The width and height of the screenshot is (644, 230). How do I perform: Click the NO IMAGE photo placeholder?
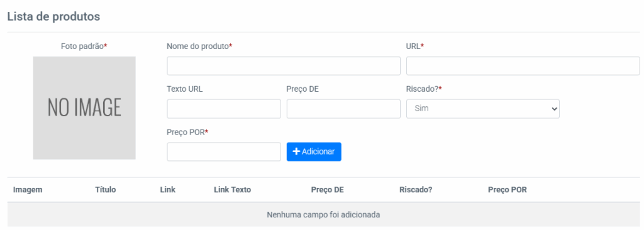point(84,107)
